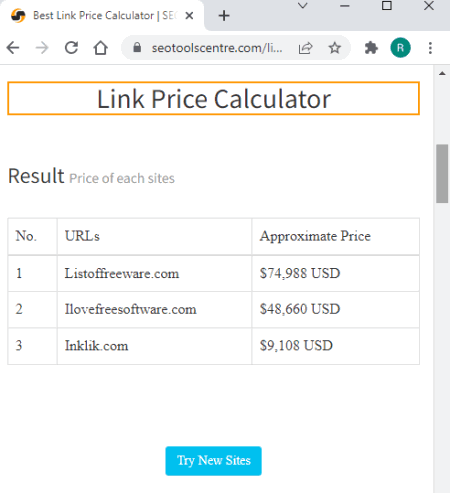Reload the current page
Viewport: 450px width, 493px height.
point(71,48)
